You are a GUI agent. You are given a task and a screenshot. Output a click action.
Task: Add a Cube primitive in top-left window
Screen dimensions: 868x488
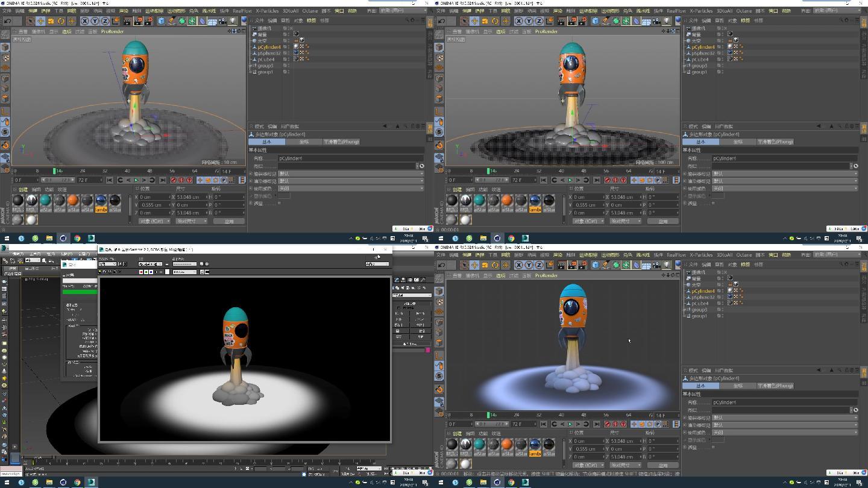161,21
